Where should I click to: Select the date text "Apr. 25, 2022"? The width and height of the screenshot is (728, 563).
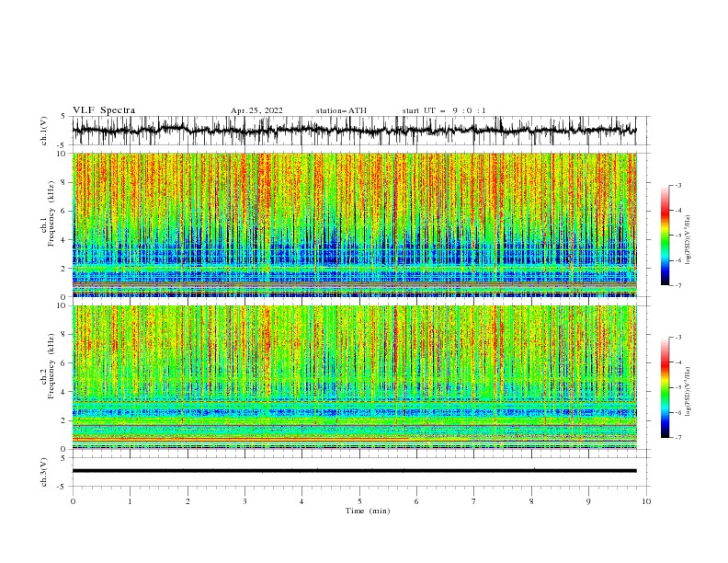click(256, 110)
